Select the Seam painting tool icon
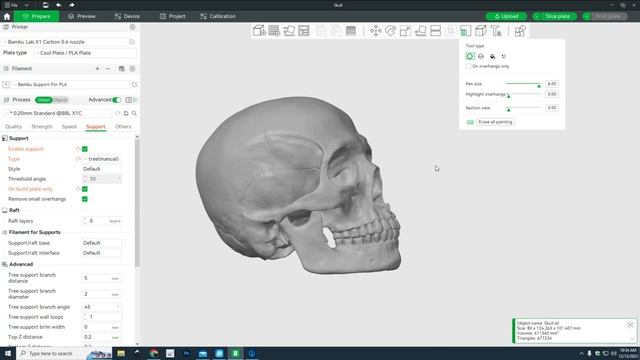 click(480, 31)
